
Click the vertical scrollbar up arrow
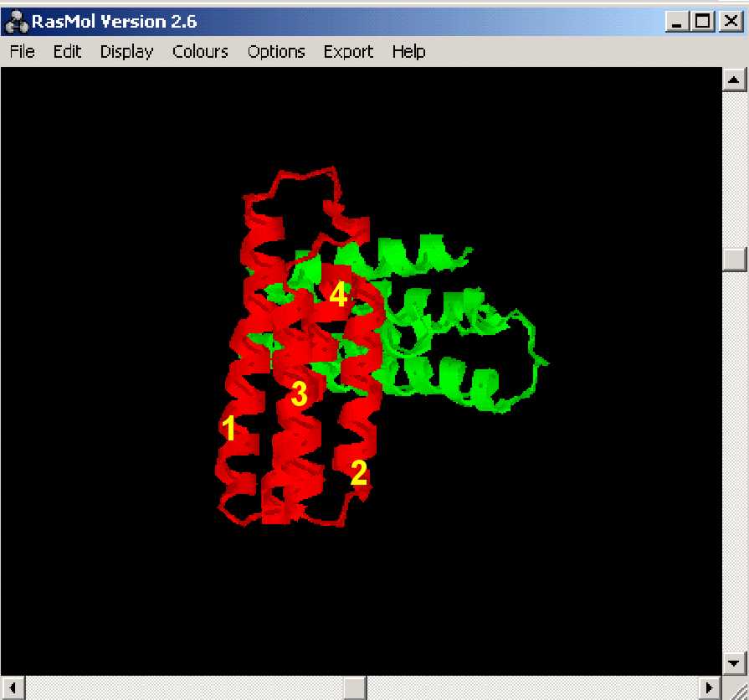[x=734, y=80]
